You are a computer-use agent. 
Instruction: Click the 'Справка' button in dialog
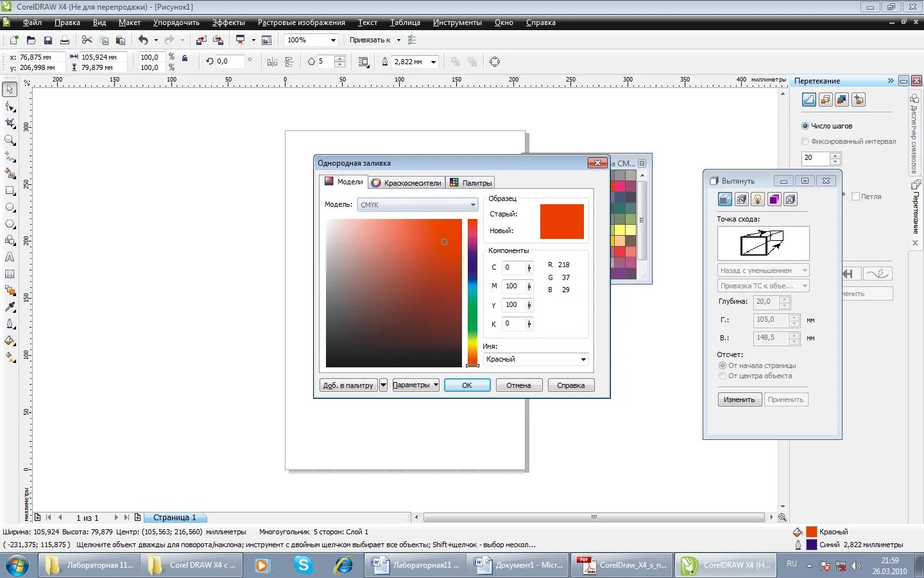[x=571, y=385]
